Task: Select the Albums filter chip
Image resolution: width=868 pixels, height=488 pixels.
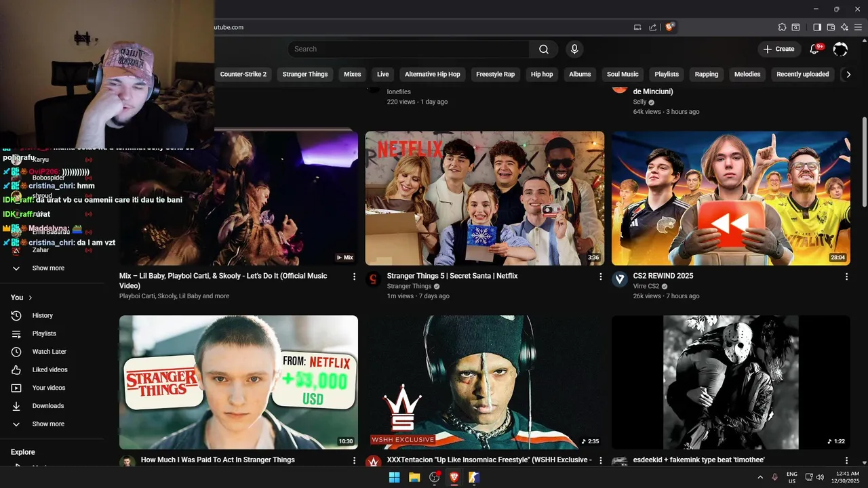Action: point(580,75)
